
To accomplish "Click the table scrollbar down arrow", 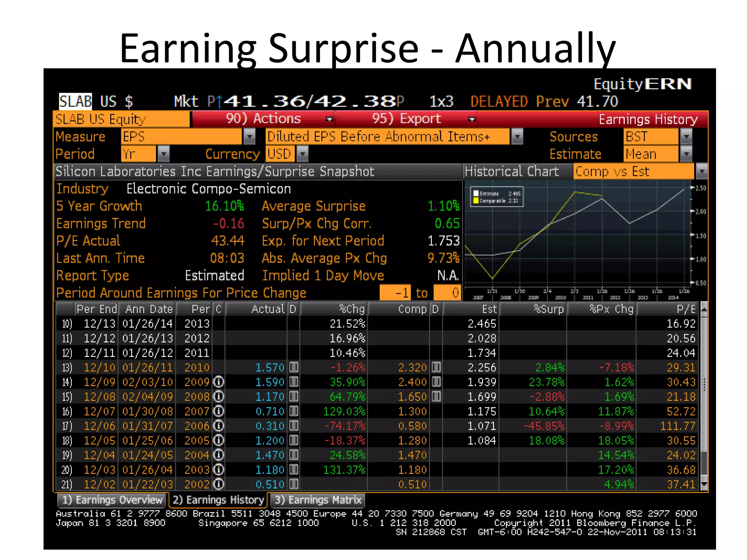I will point(704,484).
